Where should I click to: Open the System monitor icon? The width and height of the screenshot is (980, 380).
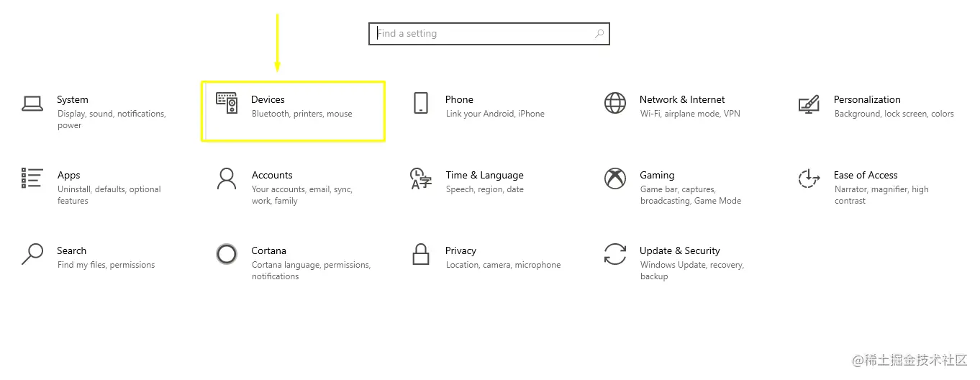pos(32,104)
